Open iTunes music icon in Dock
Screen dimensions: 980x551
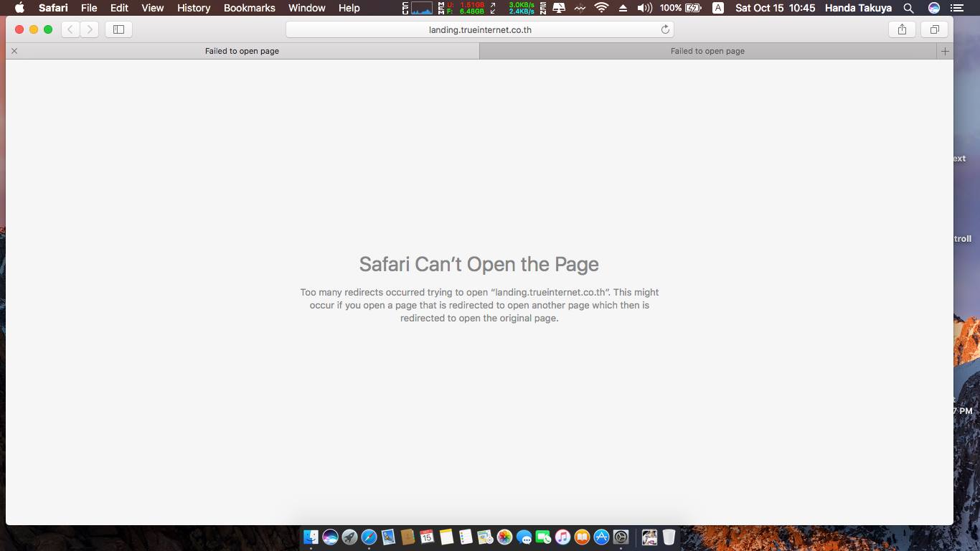pyautogui.click(x=562, y=537)
